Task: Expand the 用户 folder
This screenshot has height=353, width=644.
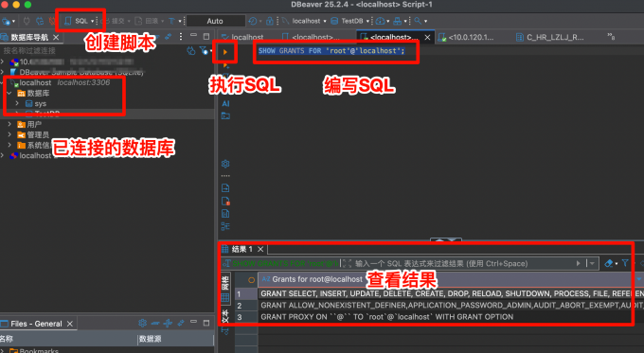Action: [x=9, y=124]
